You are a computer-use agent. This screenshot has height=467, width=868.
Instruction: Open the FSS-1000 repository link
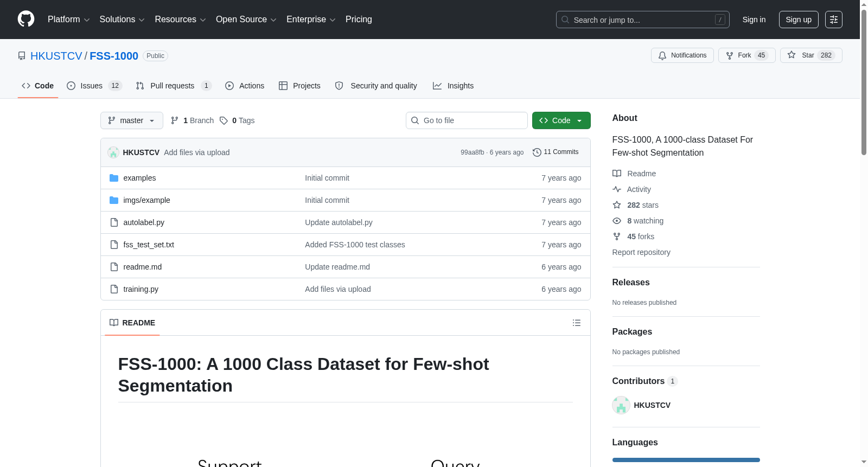pos(114,56)
